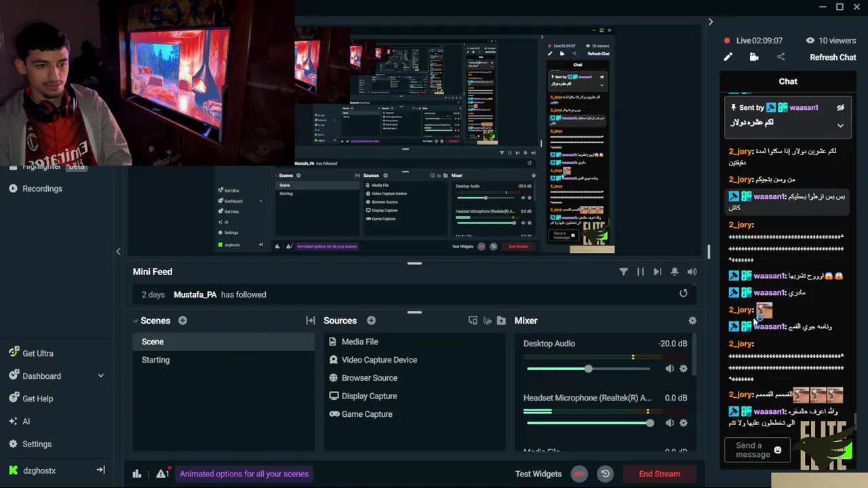This screenshot has width=868, height=488.
Task: Hide the pinned chat message eye icon
Action: (x=840, y=108)
